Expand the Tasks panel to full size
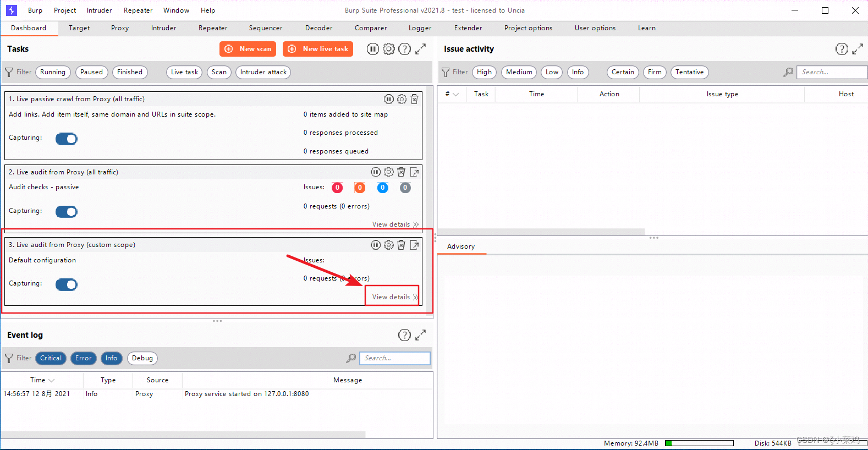 [420, 49]
